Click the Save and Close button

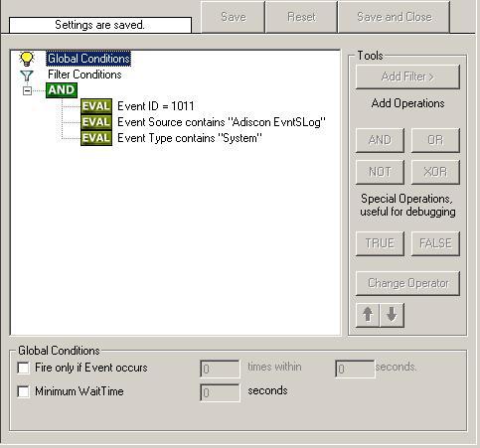pyautogui.click(x=394, y=17)
